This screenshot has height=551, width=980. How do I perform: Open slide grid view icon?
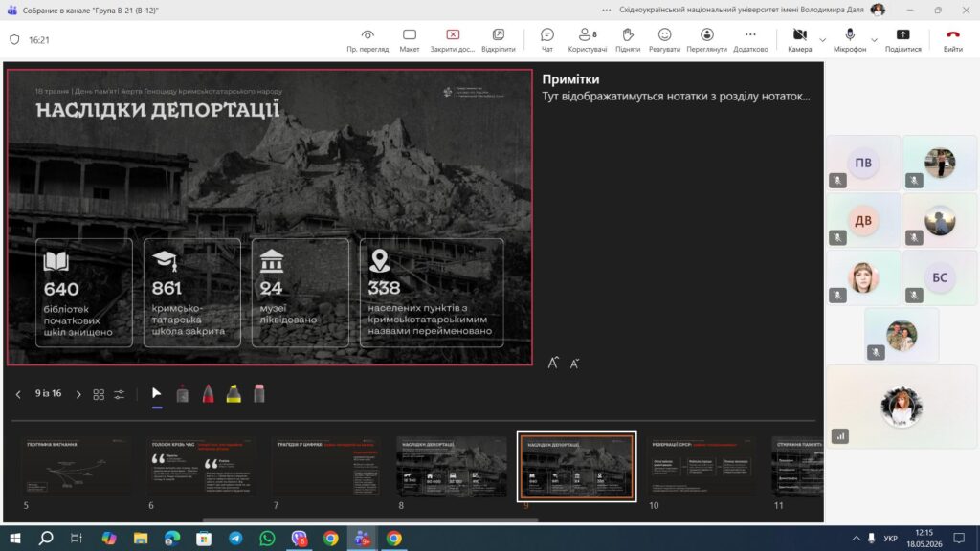click(99, 394)
